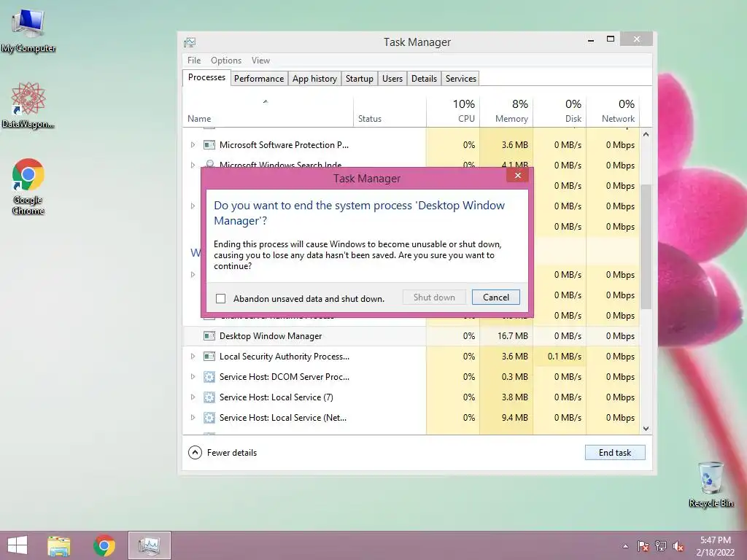The image size is (747, 560).
Task: Select the Processes tab
Action: click(206, 77)
